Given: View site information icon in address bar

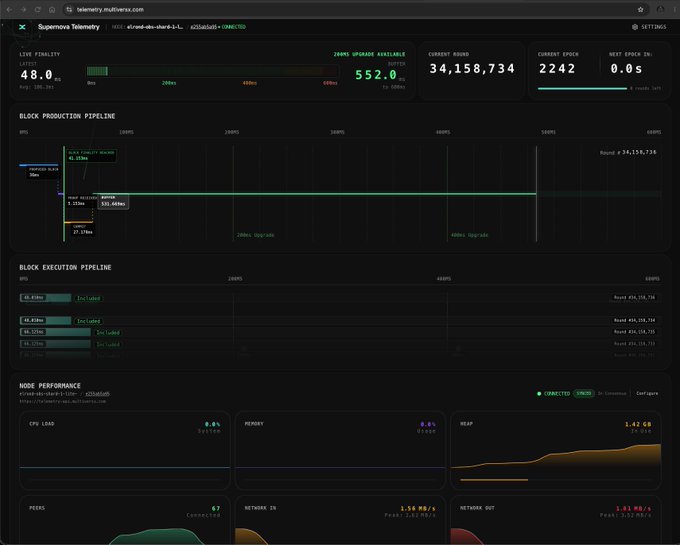Looking at the screenshot, I should tap(69, 10).
